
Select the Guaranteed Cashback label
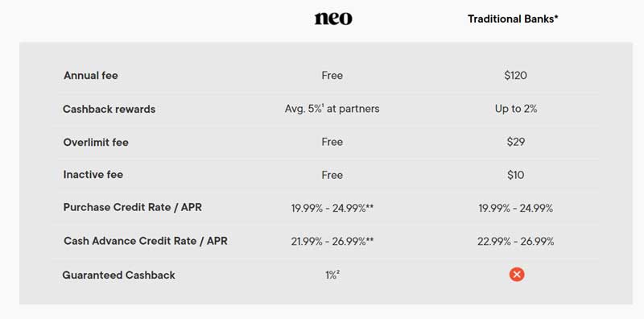point(118,275)
